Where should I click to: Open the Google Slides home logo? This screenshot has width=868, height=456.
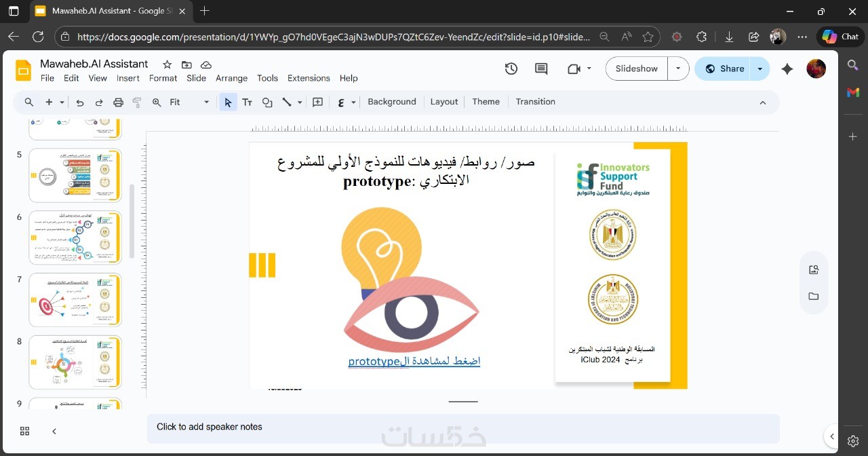click(x=24, y=70)
